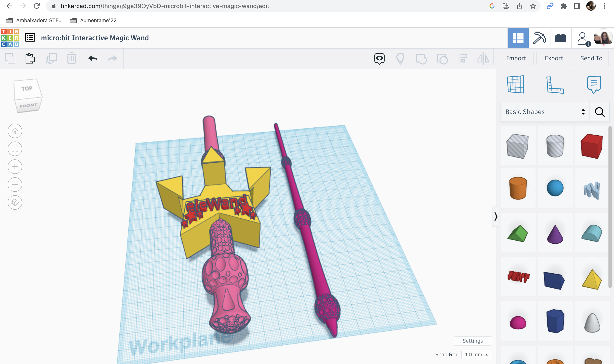Select the Zoom Out tool
The width and height of the screenshot is (614, 364).
coord(15,184)
